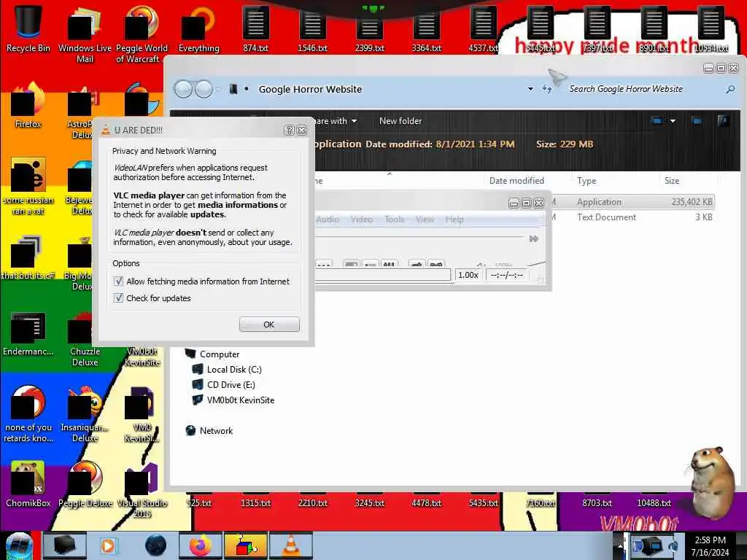Open the Audio menu in VLC window
Image resolution: width=747 pixels, height=560 pixels.
[x=328, y=219]
